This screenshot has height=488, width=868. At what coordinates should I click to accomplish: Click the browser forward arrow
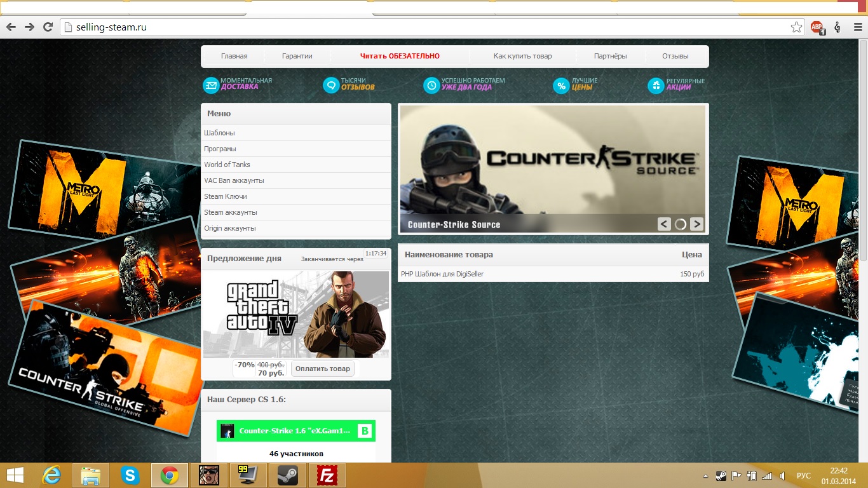tap(29, 27)
